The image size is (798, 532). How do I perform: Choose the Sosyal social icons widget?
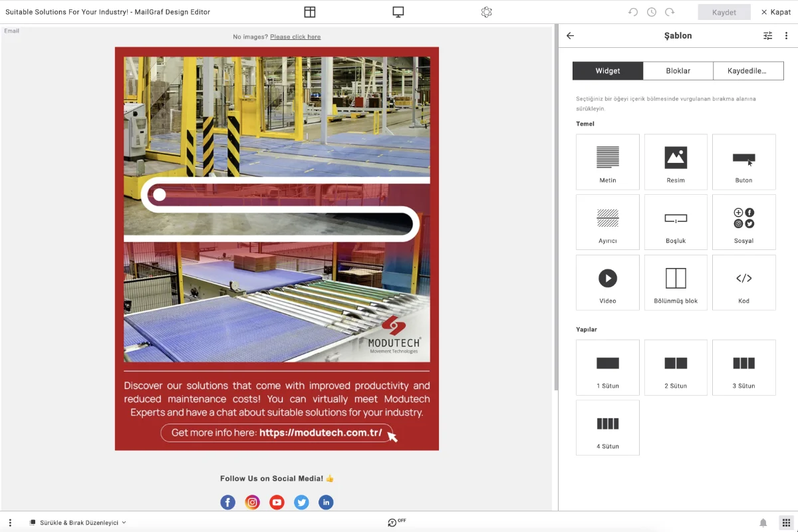(x=743, y=222)
